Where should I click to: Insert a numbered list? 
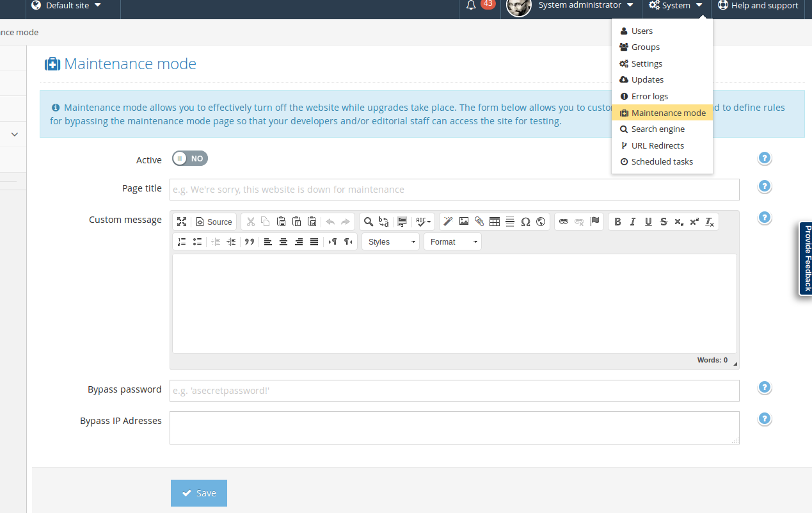(182, 241)
